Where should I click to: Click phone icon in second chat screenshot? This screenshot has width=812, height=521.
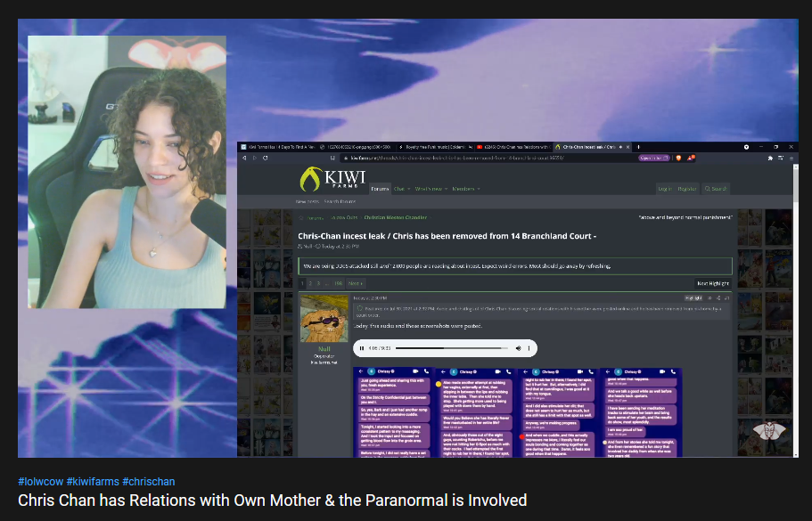click(x=509, y=371)
